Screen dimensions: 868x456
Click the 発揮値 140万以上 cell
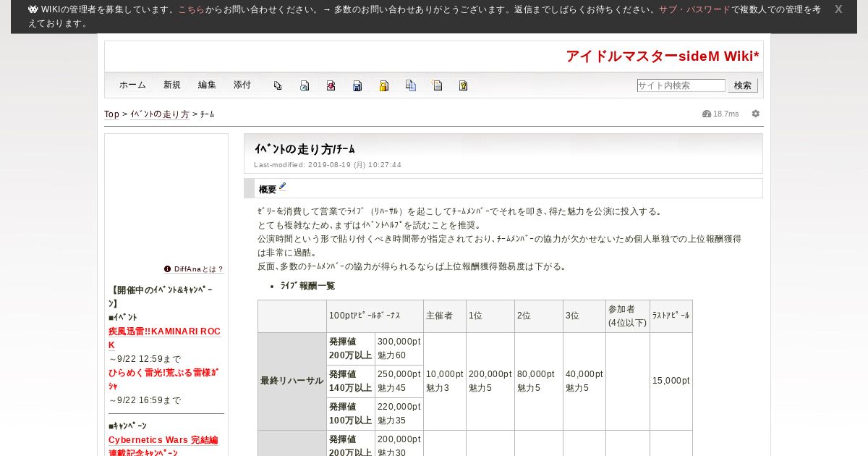point(350,381)
